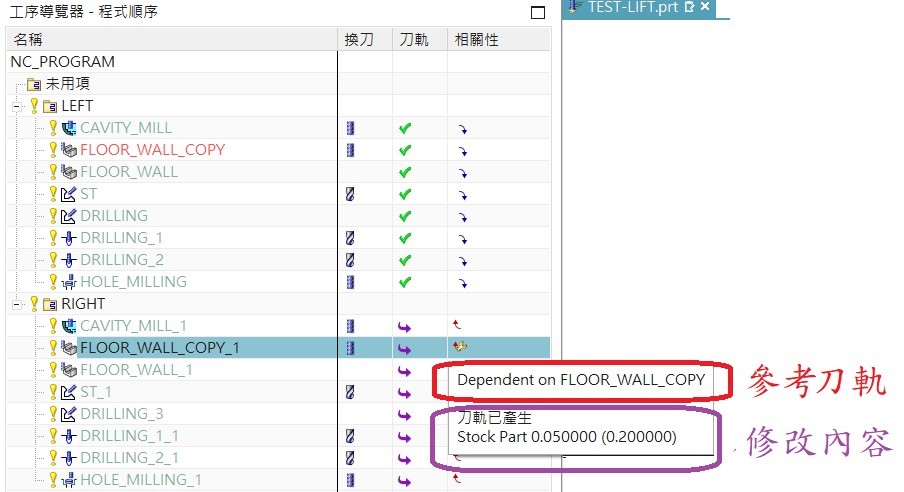Select the FLOOR_WALL_COPY operation
The width and height of the screenshot is (904, 492).
click(152, 150)
